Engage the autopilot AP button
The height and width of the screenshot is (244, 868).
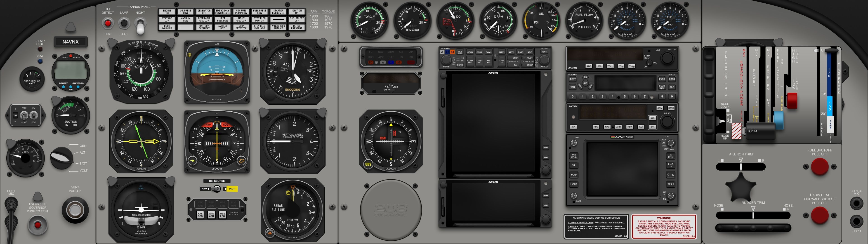point(573,127)
